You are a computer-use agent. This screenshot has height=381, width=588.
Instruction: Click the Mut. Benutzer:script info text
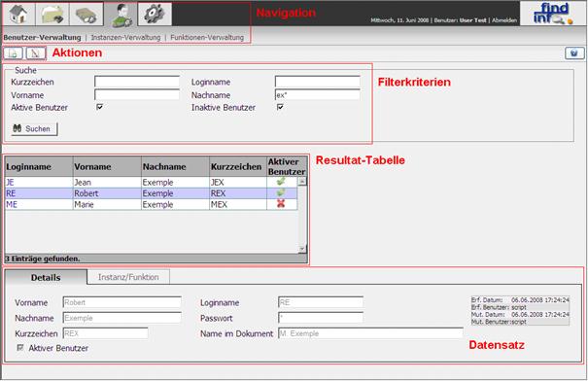pyautogui.click(x=499, y=322)
